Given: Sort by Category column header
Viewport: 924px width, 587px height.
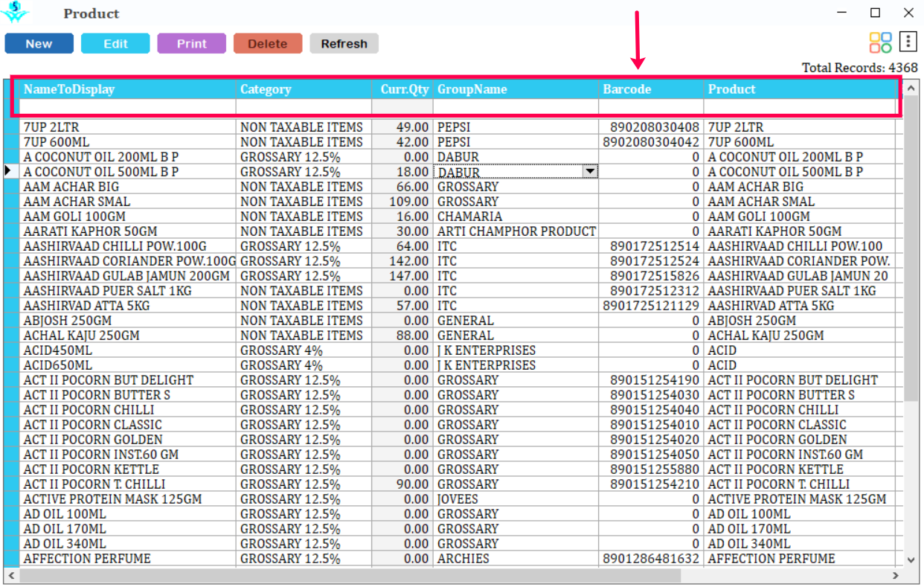Looking at the screenshot, I should click(304, 89).
